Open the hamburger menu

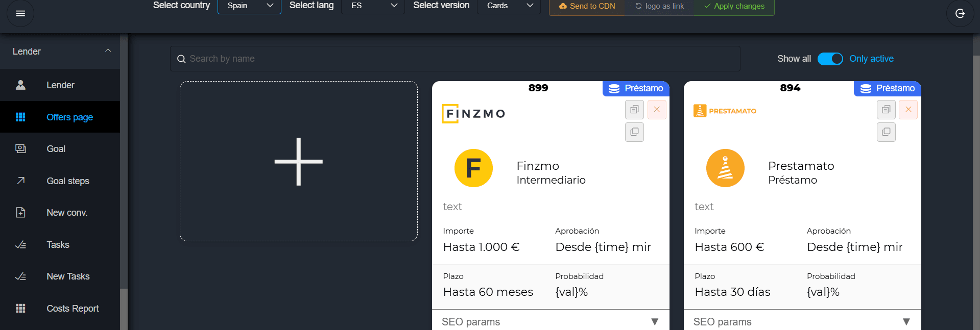(20, 13)
